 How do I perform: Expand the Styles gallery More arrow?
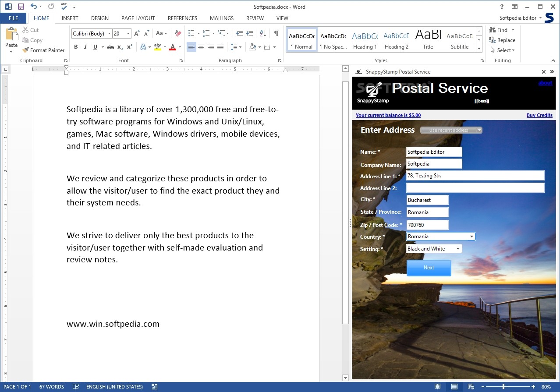[x=479, y=48]
